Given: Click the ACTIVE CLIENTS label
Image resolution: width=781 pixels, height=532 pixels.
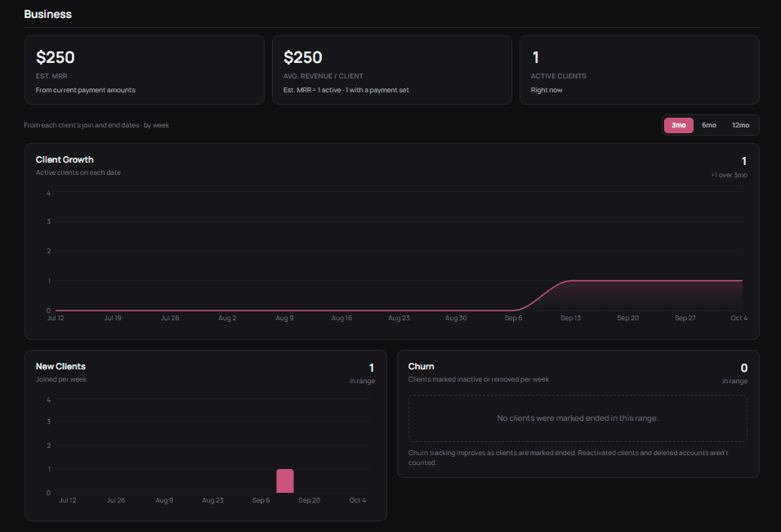Looking at the screenshot, I should [x=558, y=76].
